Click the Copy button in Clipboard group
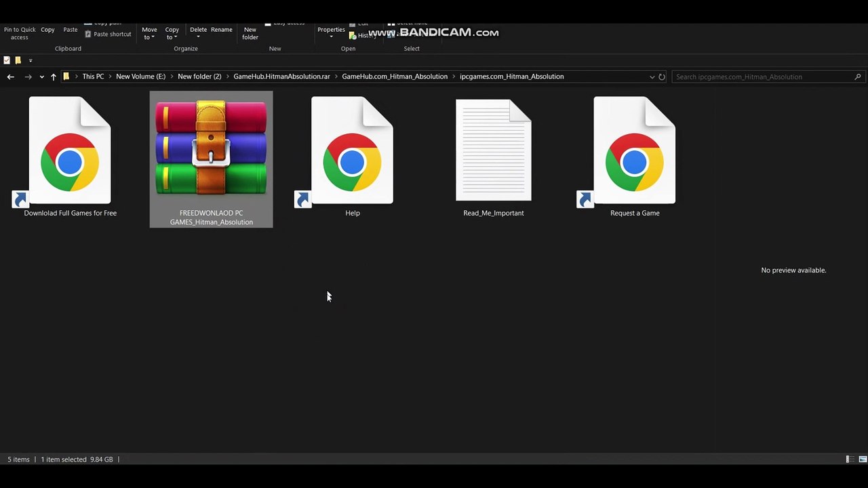The width and height of the screenshot is (868, 488). (47, 30)
